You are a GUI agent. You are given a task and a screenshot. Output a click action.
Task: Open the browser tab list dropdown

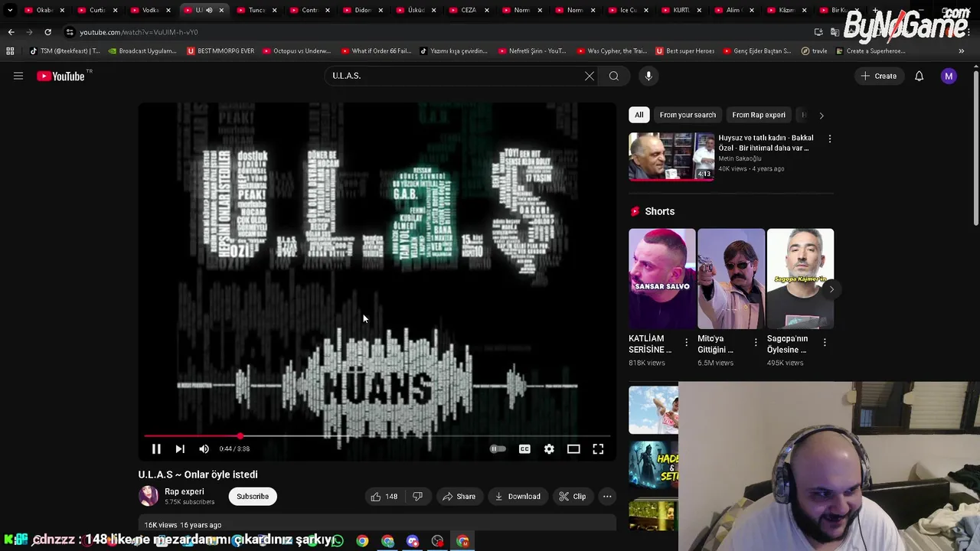coord(10,10)
